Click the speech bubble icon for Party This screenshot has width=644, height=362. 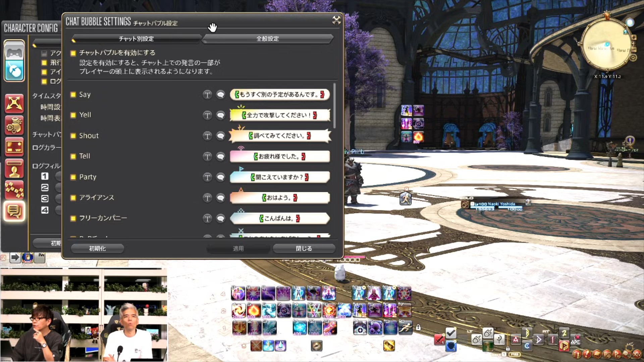pyautogui.click(x=220, y=177)
